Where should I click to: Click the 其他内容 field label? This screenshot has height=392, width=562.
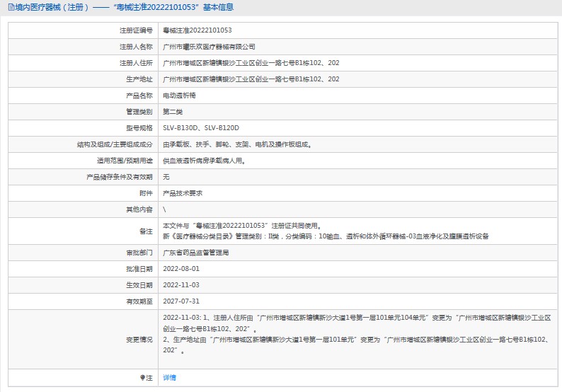(x=139, y=209)
